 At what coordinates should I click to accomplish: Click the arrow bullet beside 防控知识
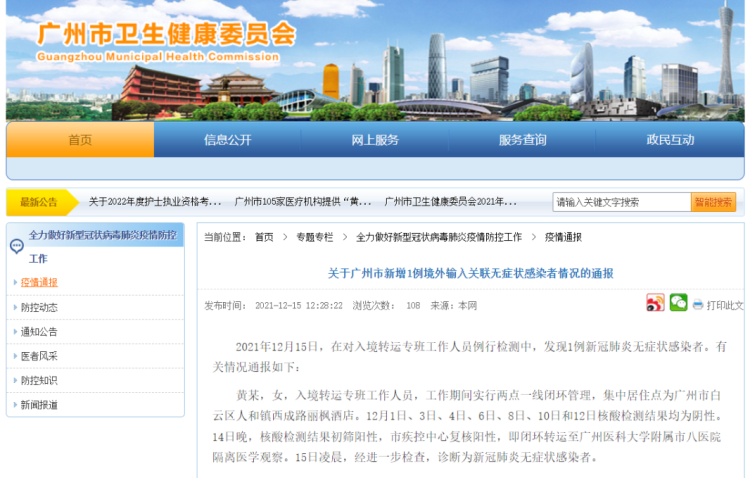(x=15, y=380)
